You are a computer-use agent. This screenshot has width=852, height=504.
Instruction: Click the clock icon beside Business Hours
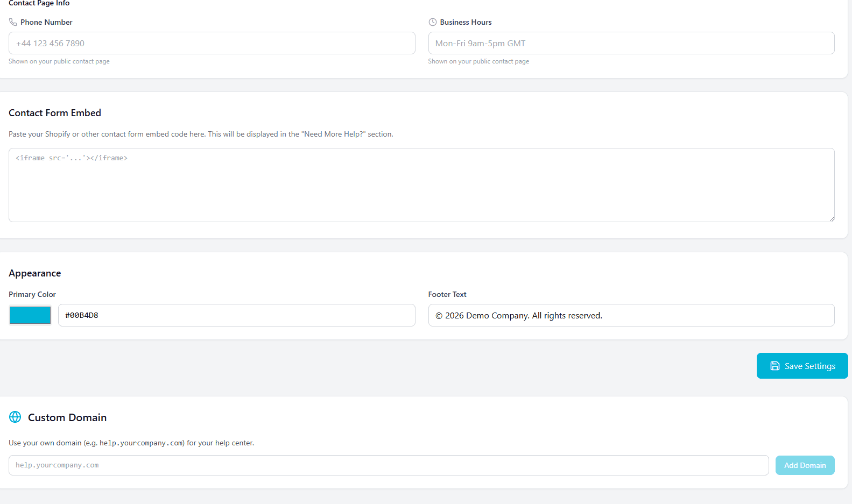432,22
